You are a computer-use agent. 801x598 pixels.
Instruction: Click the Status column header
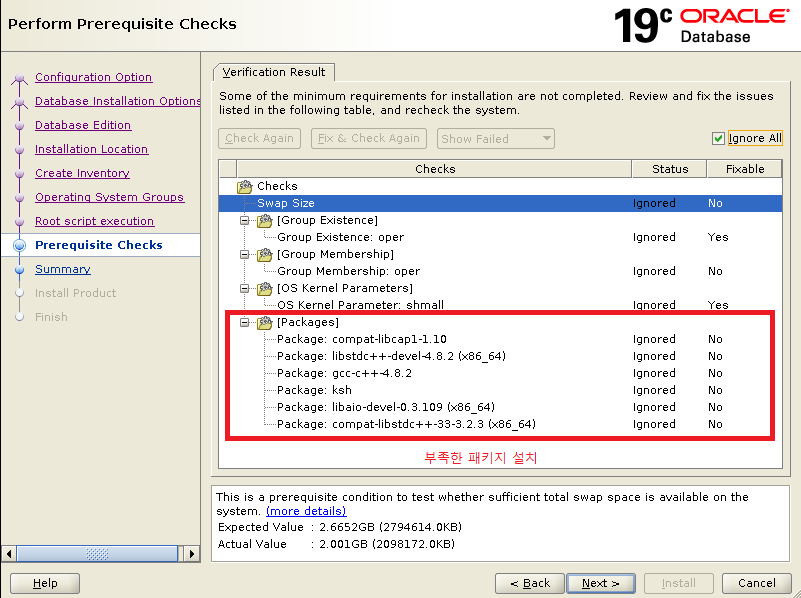(x=670, y=169)
